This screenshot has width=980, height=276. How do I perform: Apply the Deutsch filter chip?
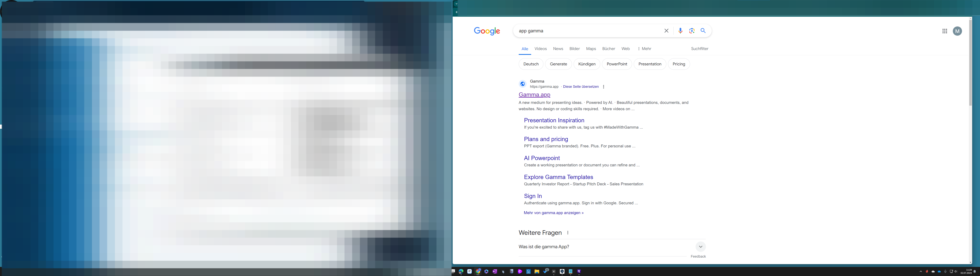point(531,64)
